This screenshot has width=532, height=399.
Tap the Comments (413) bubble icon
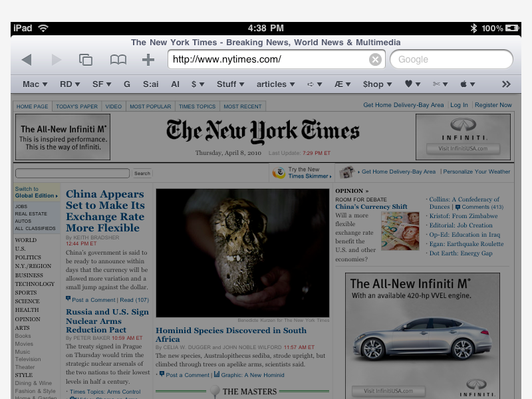pos(458,207)
